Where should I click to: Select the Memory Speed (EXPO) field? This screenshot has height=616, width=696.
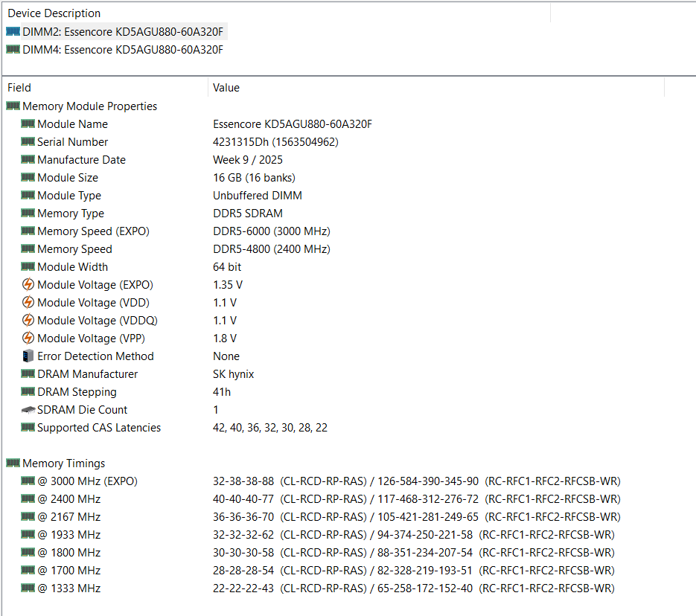pos(93,231)
